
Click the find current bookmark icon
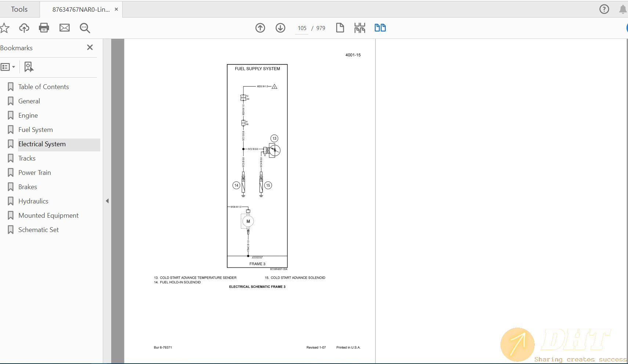pos(29,67)
